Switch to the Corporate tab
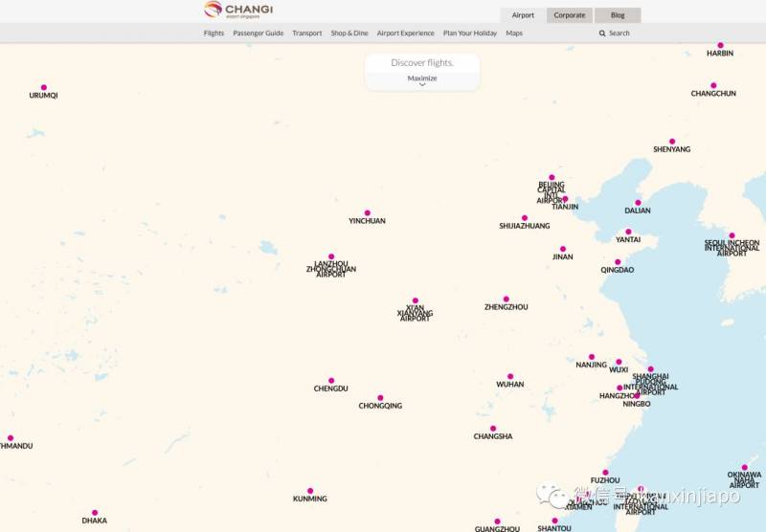The height and width of the screenshot is (532, 766). click(x=569, y=15)
